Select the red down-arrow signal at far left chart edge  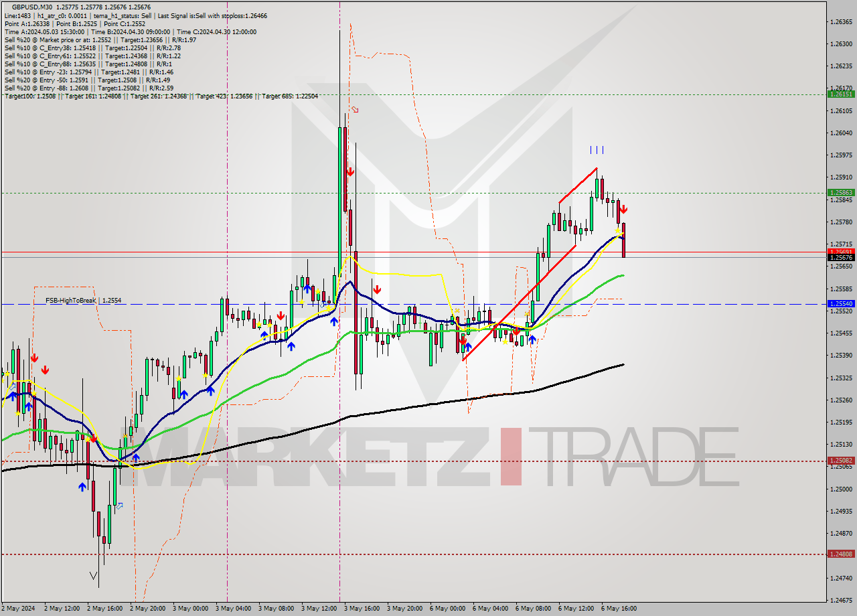tap(35, 358)
